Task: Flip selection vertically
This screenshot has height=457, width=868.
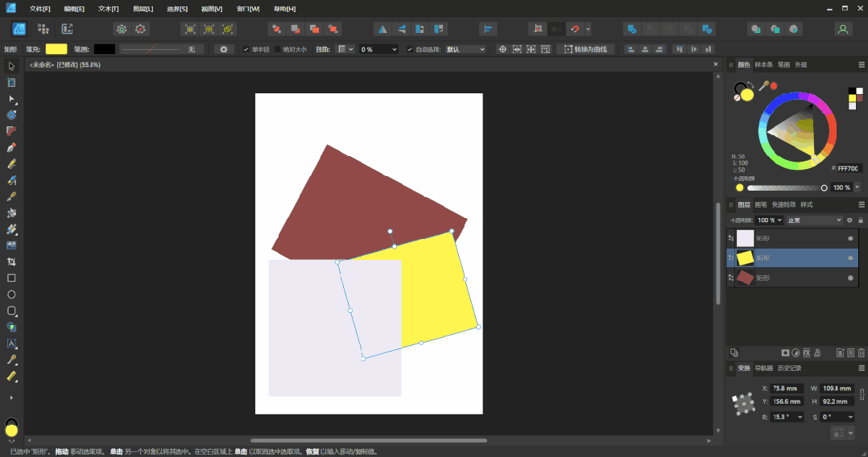Action: [x=401, y=29]
